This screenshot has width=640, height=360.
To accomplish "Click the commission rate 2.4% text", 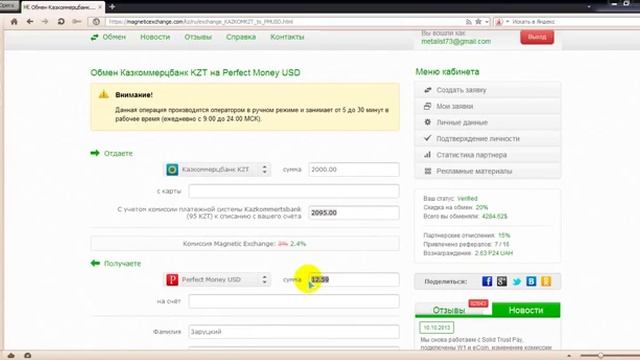I will [x=298, y=244].
